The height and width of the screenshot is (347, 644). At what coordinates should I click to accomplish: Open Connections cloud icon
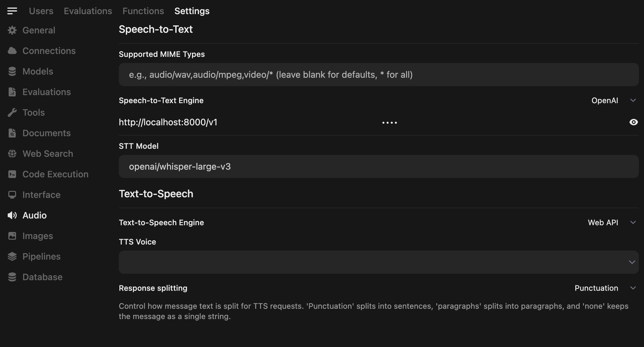coord(12,51)
